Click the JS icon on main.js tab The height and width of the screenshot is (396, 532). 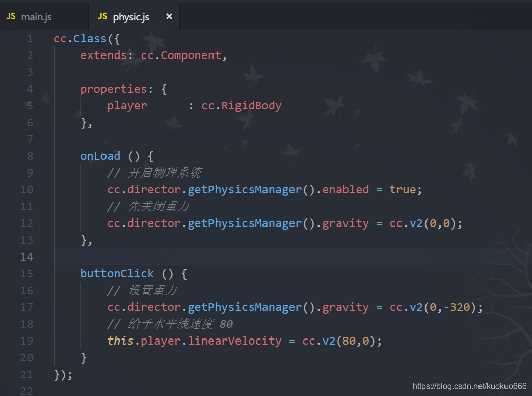(11, 16)
